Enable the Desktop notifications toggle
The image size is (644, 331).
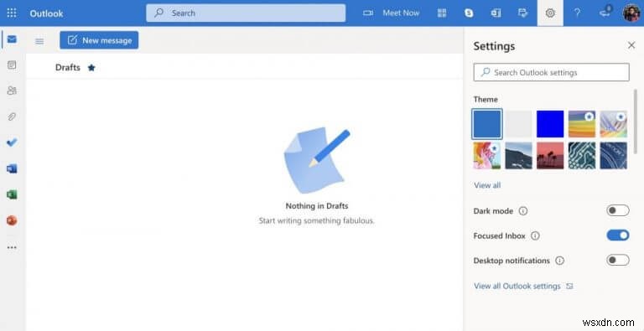[x=618, y=260]
